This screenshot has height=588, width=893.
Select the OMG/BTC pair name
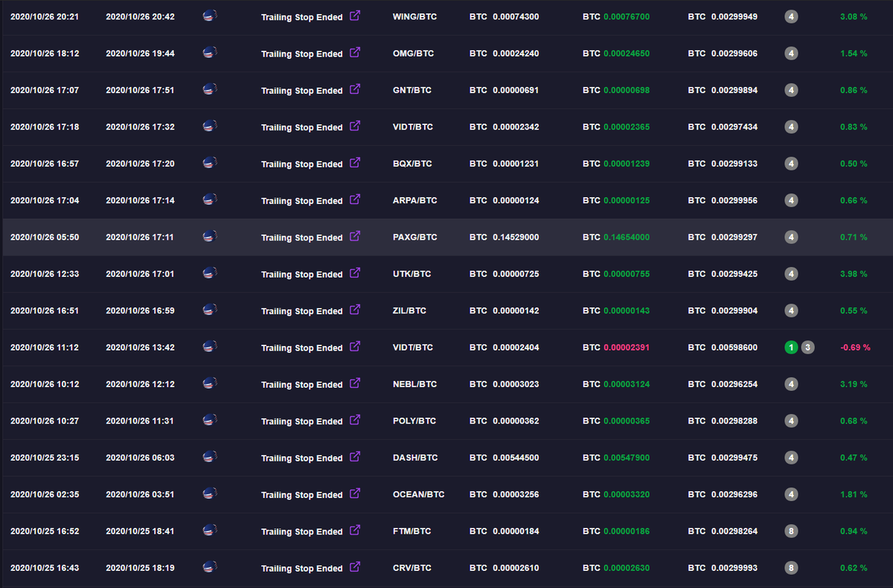413,54
